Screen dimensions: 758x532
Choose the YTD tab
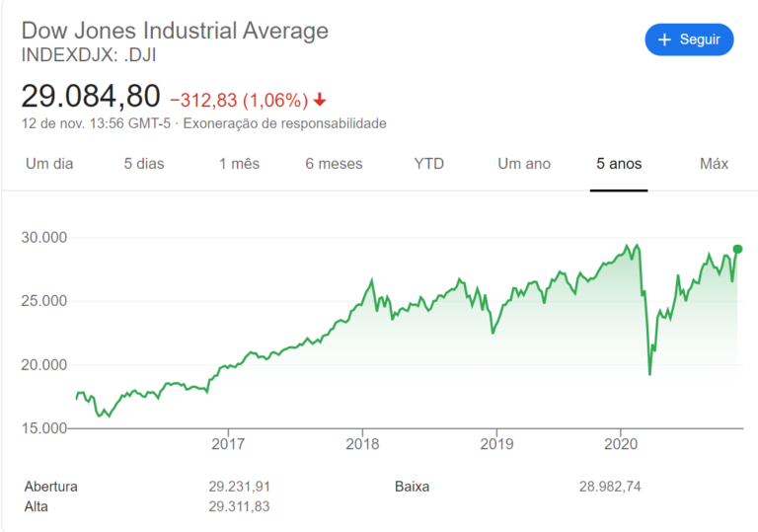(428, 164)
